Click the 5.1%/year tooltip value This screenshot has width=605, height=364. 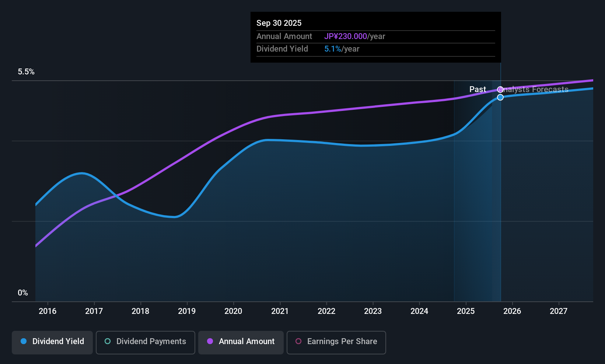[x=342, y=49]
